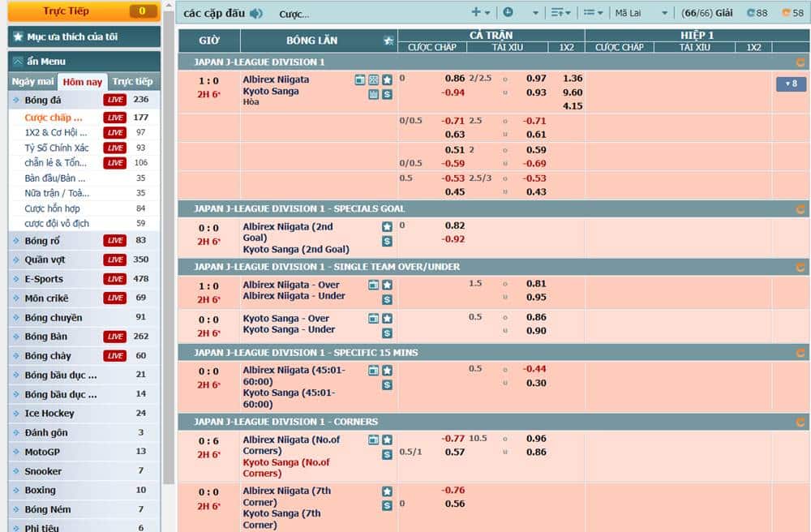This screenshot has width=811, height=532.
Task: Select Boxing in the sports list
Action: click(84, 490)
